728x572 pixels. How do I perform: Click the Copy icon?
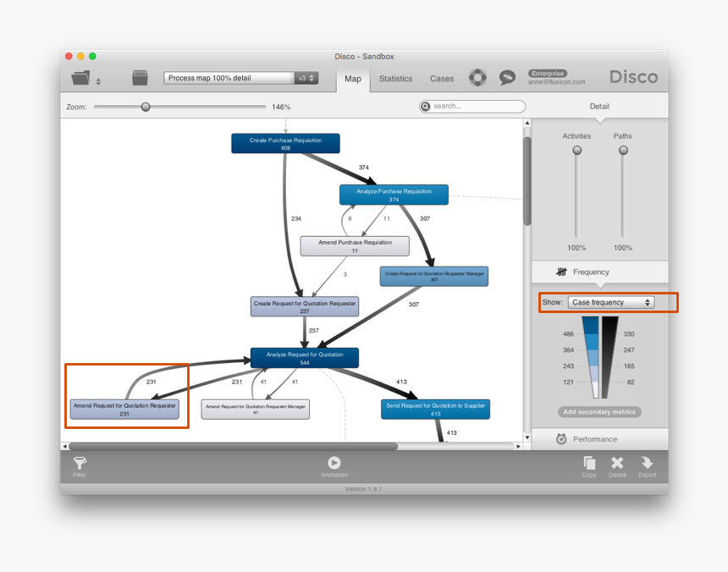click(589, 463)
